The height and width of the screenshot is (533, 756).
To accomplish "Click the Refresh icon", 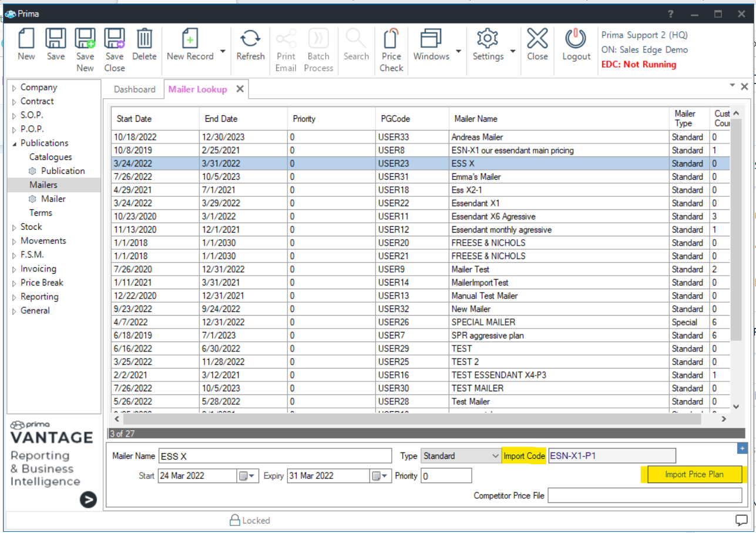I will coord(251,39).
